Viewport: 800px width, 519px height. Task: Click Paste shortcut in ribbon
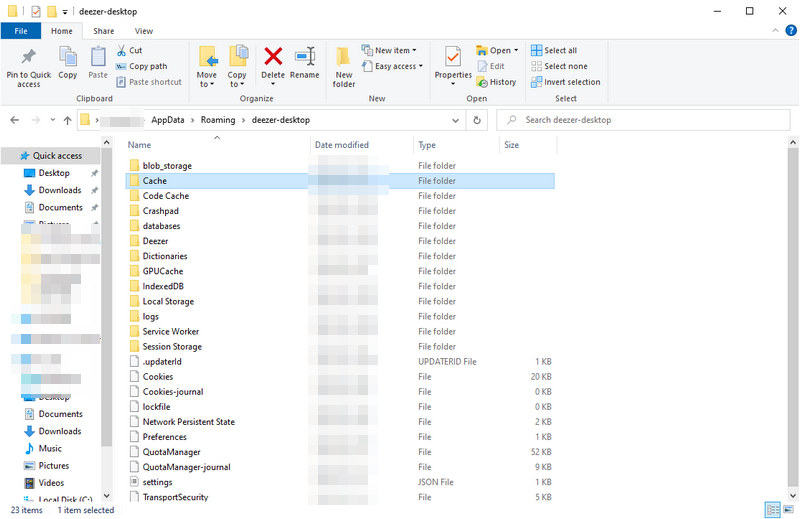(x=149, y=82)
